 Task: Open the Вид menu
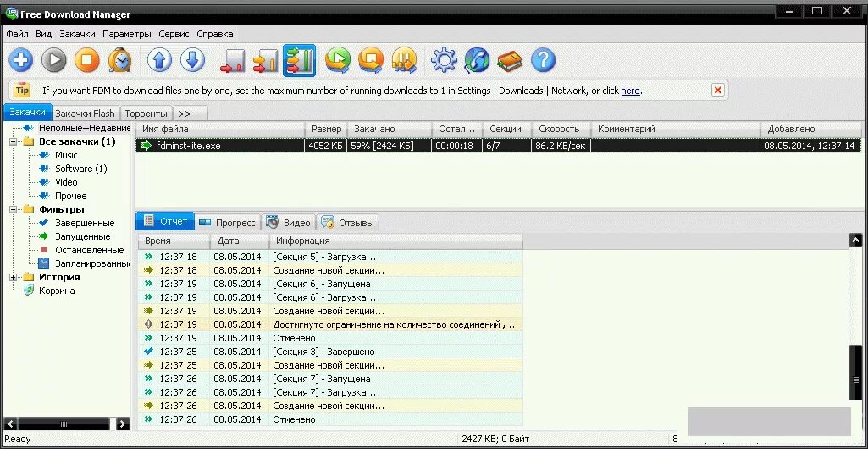(x=44, y=34)
